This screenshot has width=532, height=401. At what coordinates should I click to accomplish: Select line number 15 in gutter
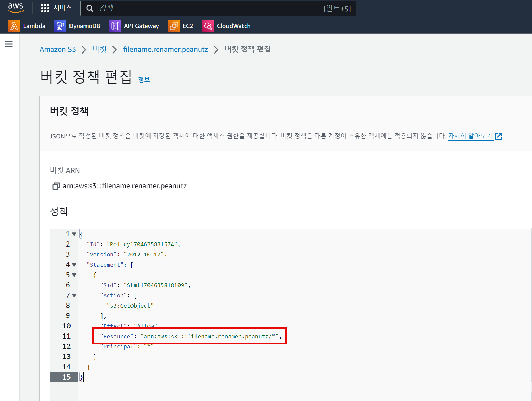66,377
